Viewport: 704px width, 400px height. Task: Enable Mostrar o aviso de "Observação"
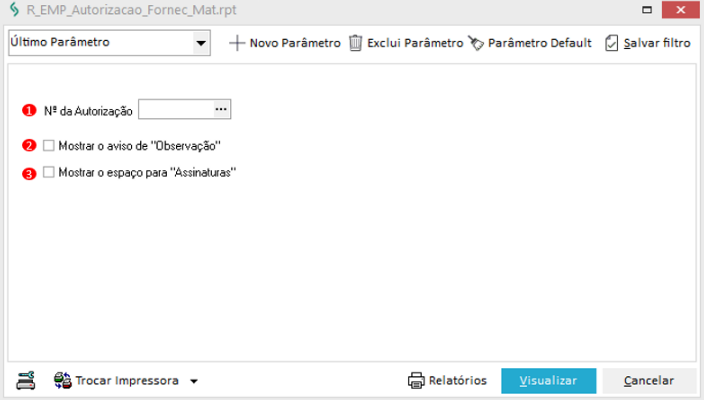(48, 145)
